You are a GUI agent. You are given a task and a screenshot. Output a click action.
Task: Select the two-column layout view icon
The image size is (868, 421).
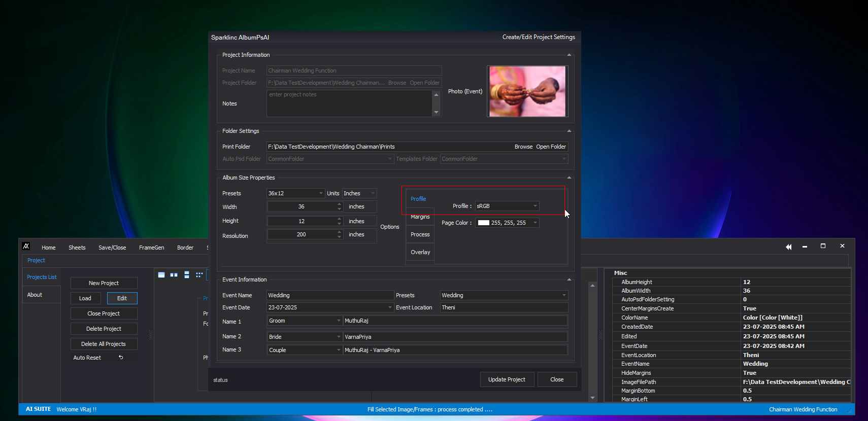click(174, 275)
